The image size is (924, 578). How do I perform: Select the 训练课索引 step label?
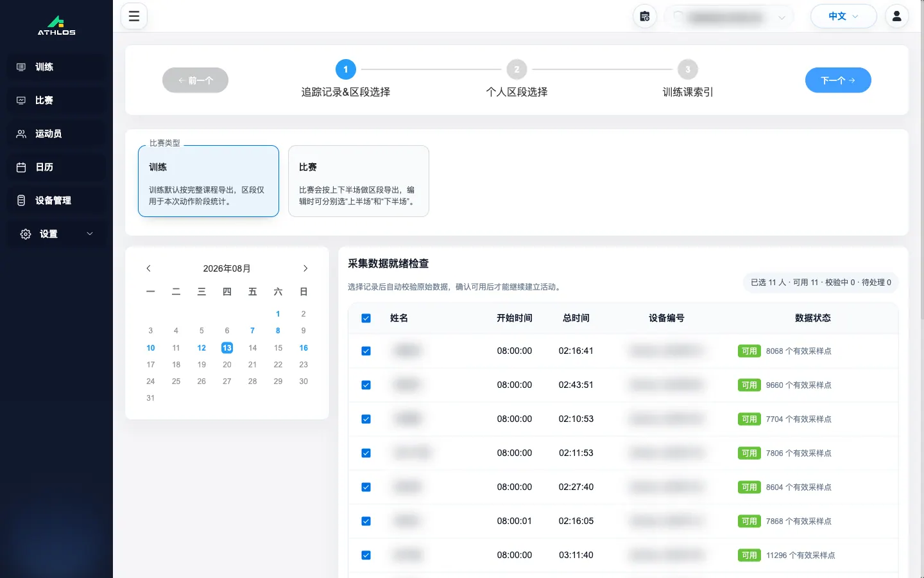(688, 92)
